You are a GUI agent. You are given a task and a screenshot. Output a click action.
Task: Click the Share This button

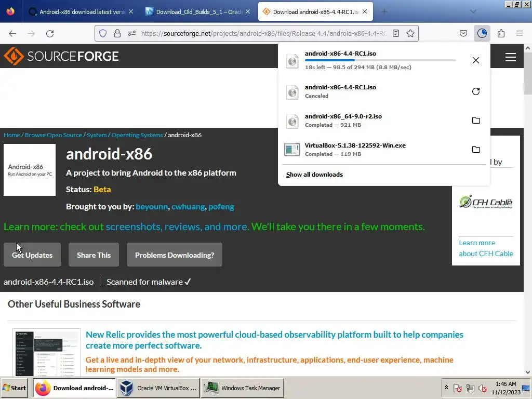pos(94,255)
